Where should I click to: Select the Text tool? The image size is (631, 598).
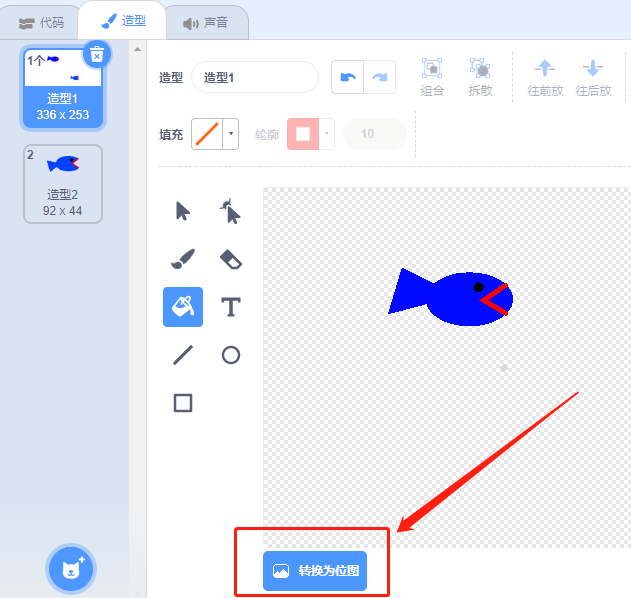[231, 307]
